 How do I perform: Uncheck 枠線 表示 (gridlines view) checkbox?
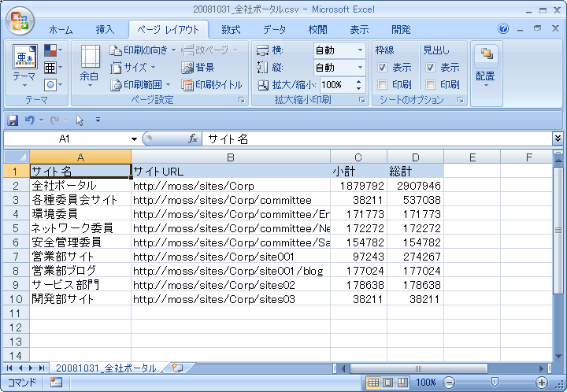[x=383, y=68]
